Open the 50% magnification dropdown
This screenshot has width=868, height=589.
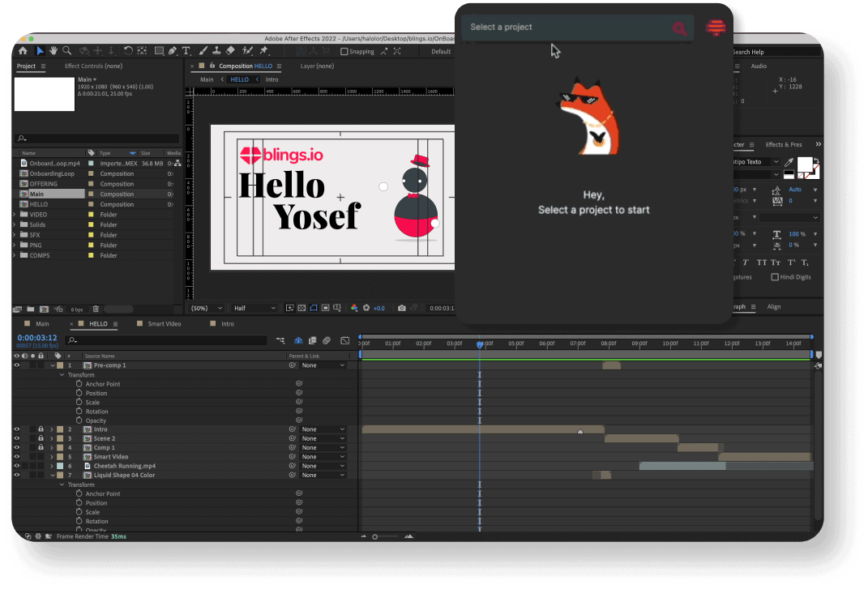(x=207, y=309)
